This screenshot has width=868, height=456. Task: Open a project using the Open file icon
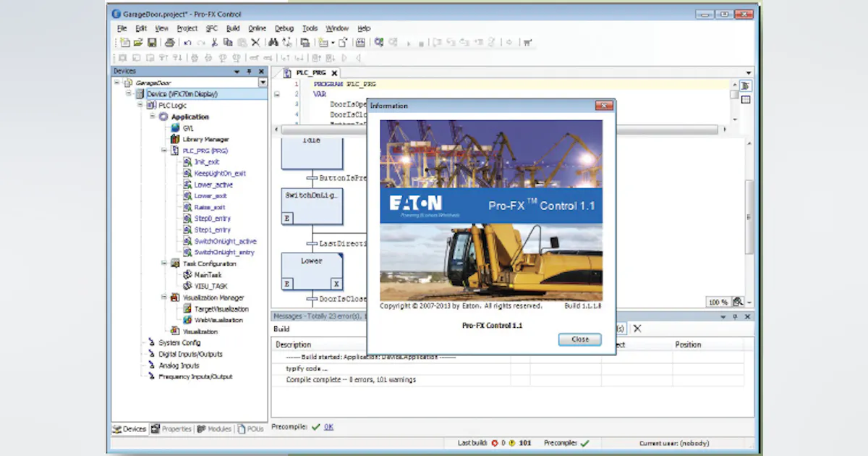[x=139, y=42]
